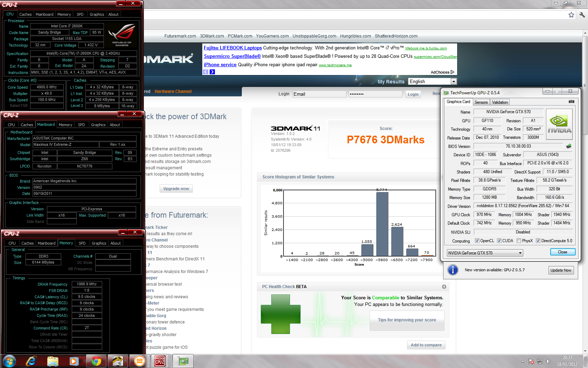Click the blue info icon in the GPU-Z update notice
The width and height of the screenshot is (588, 368).
(453, 270)
